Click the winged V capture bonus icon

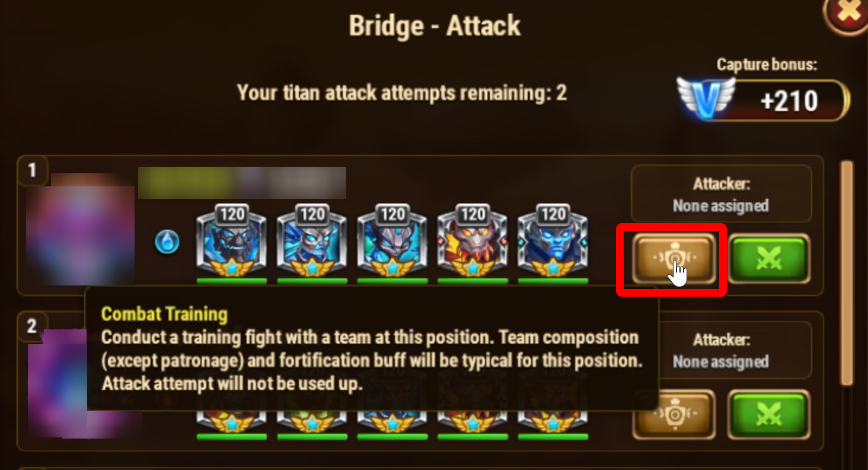[x=706, y=100]
